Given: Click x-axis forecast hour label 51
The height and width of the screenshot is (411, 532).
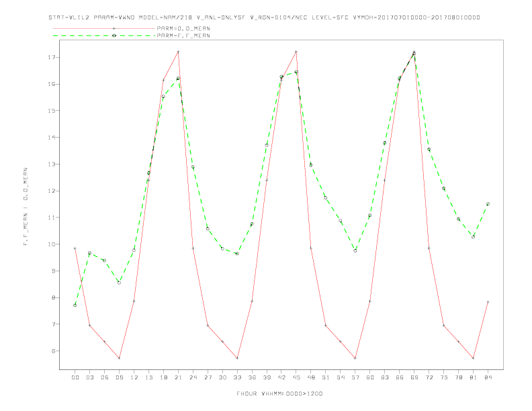Looking at the screenshot, I should 326,377.
